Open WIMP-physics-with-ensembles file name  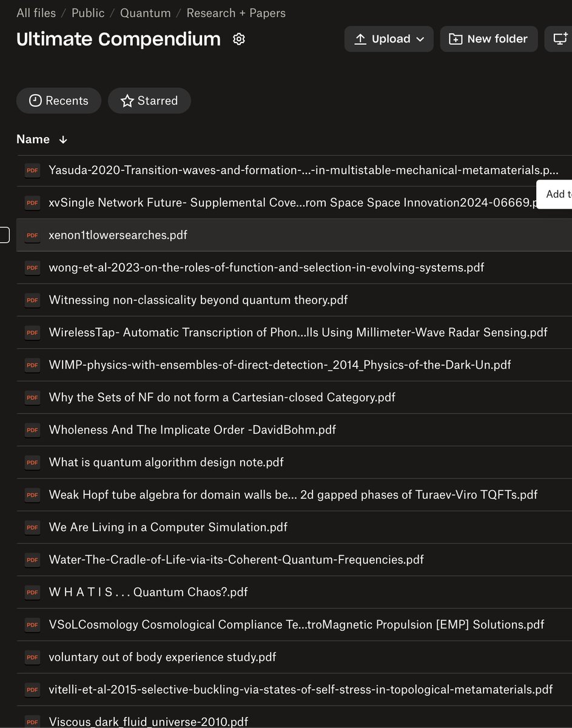[280, 365]
